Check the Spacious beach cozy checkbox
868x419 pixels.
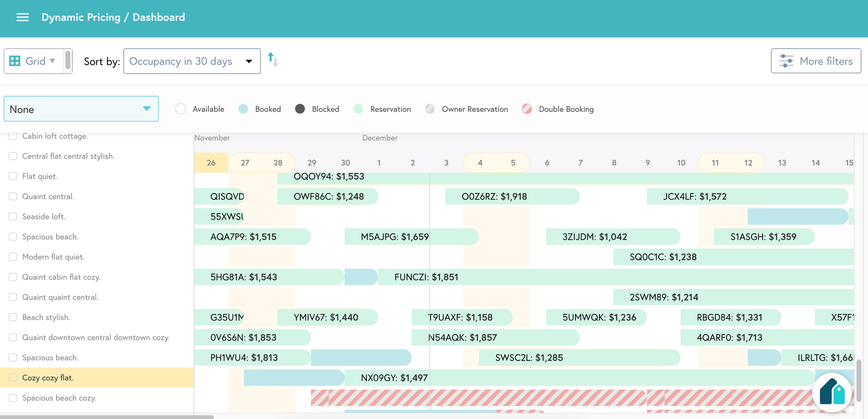point(13,397)
